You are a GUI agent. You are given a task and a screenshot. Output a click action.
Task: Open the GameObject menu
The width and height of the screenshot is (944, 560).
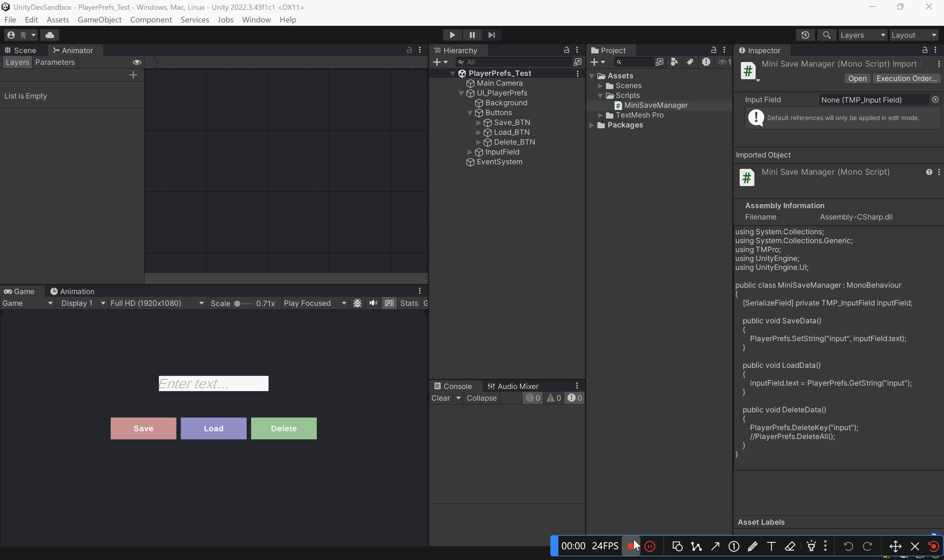coord(99,20)
